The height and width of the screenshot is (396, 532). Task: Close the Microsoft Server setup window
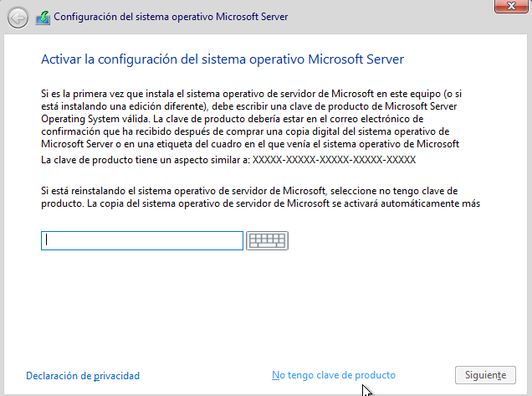pos(511,6)
